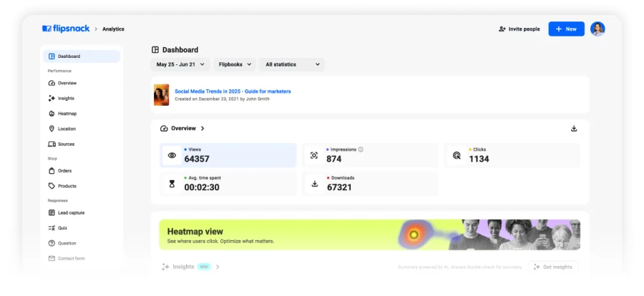
Task: Click the cursor icon on Clicks card
Action: (457, 155)
